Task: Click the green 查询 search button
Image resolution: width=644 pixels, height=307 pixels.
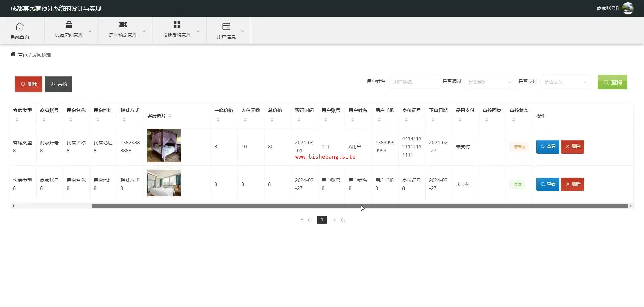Action: (x=612, y=82)
